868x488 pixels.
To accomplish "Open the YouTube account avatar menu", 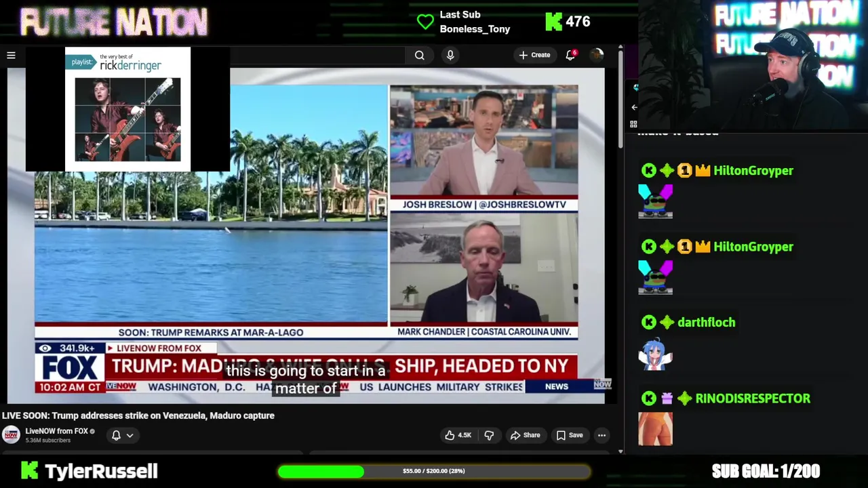I will [x=597, y=55].
